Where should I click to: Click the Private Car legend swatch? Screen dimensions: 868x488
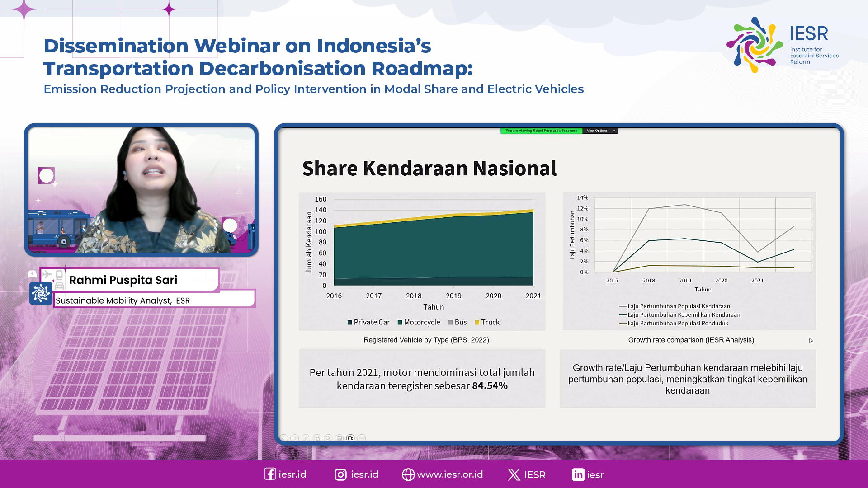pyautogui.click(x=349, y=322)
